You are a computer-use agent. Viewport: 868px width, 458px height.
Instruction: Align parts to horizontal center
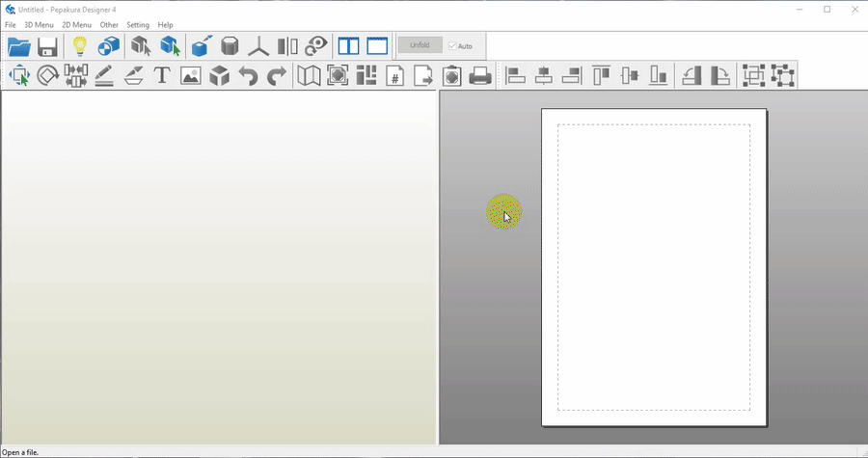pos(544,75)
